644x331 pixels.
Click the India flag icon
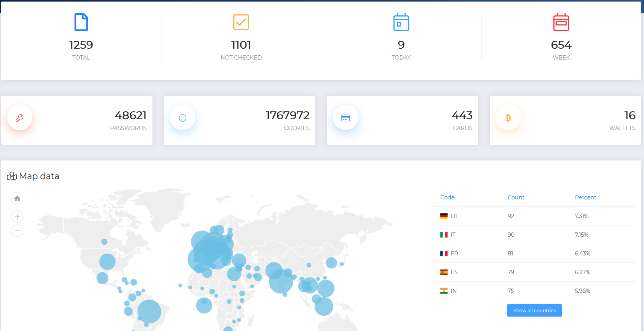(x=444, y=291)
